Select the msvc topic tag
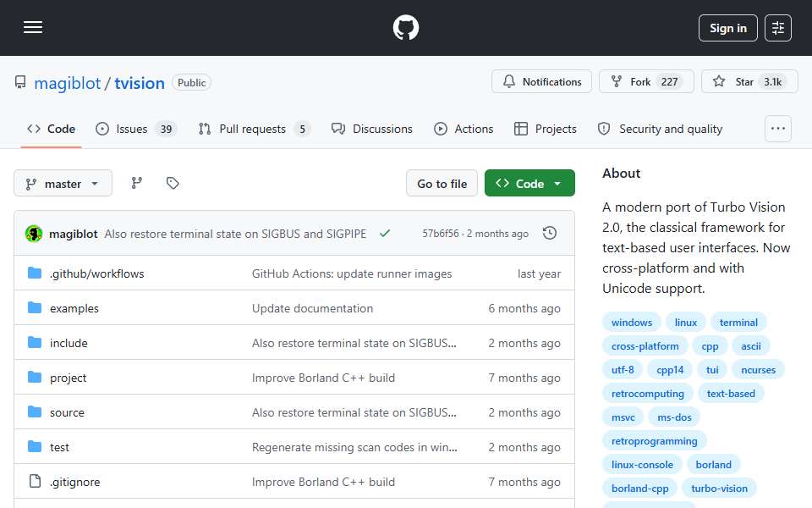The width and height of the screenshot is (812, 508). (x=623, y=417)
